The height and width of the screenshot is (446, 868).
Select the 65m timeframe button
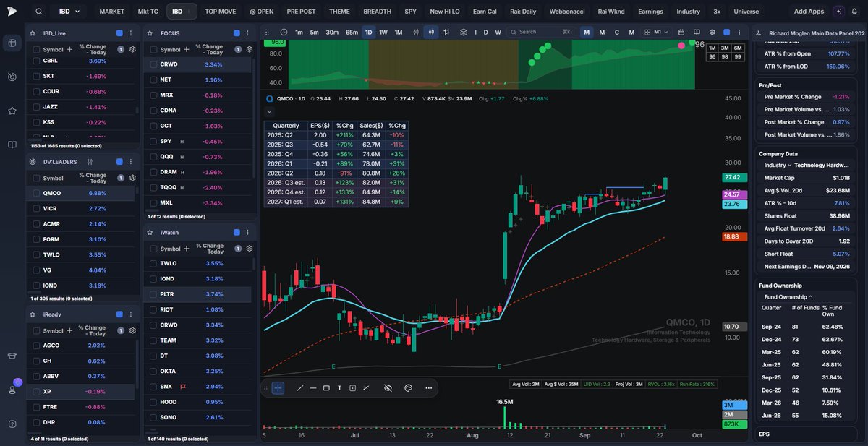coord(352,32)
